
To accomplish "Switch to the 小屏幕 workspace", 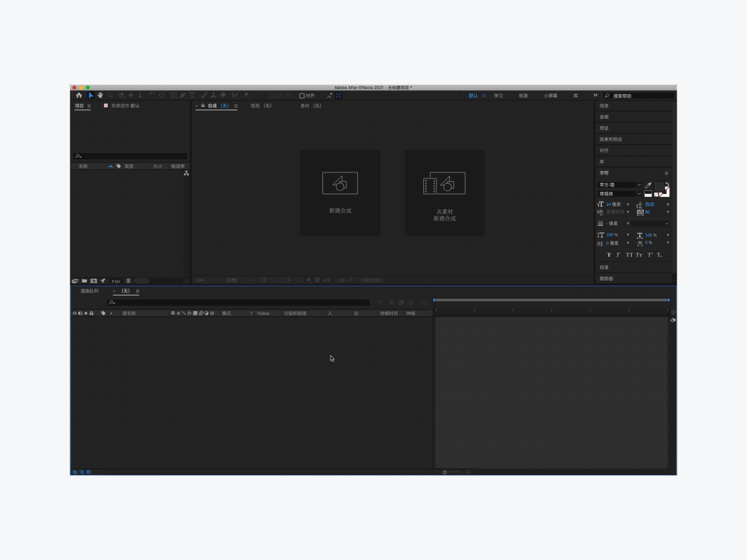I will point(550,96).
